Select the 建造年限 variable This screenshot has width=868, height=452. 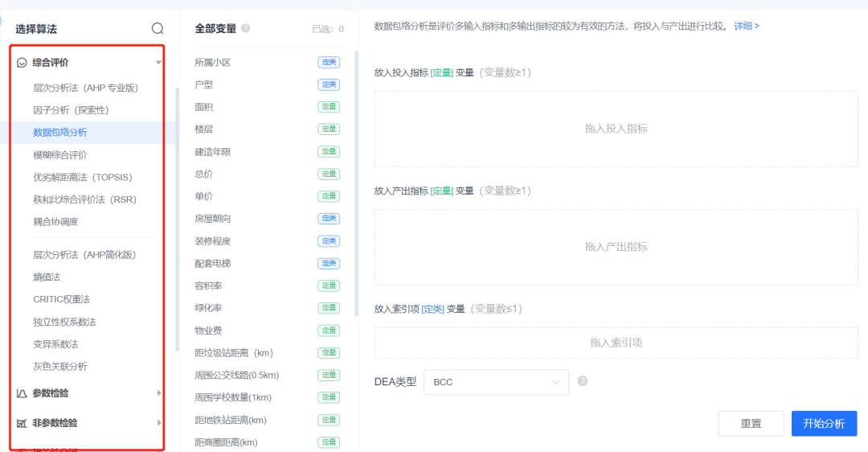[212, 152]
